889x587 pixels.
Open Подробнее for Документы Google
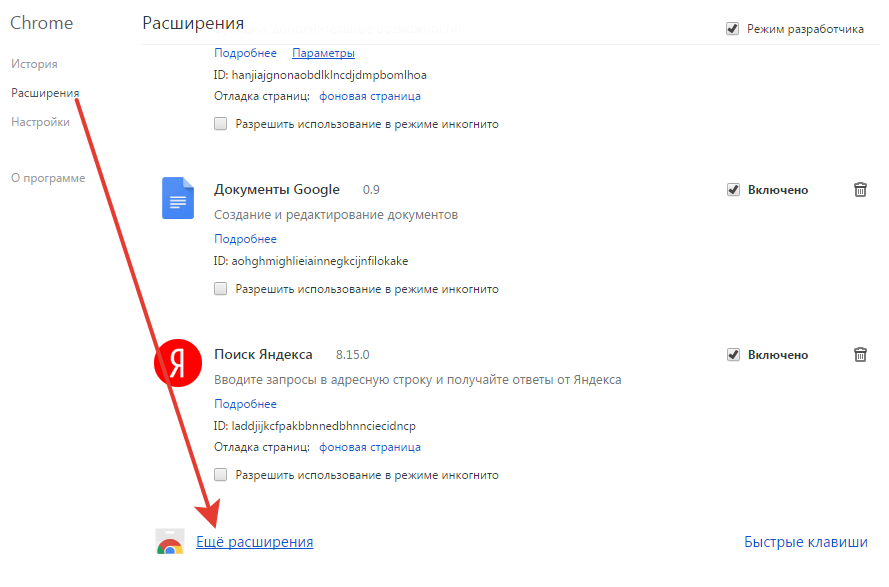point(245,239)
